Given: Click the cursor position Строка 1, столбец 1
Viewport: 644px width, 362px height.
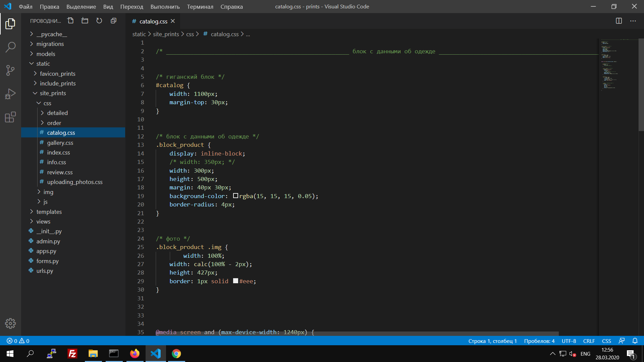Looking at the screenshot, I should tap(492, 341).
